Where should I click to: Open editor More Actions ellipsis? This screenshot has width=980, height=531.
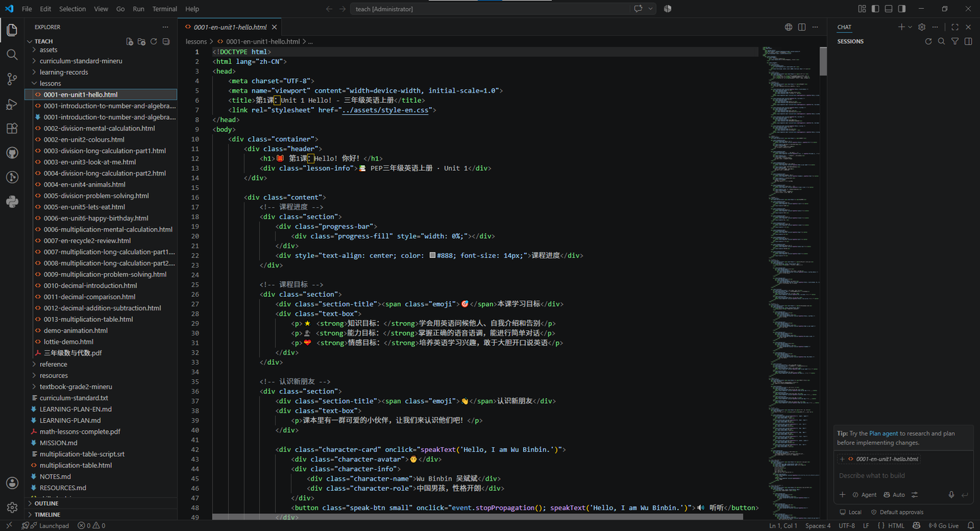coord(815,27)
